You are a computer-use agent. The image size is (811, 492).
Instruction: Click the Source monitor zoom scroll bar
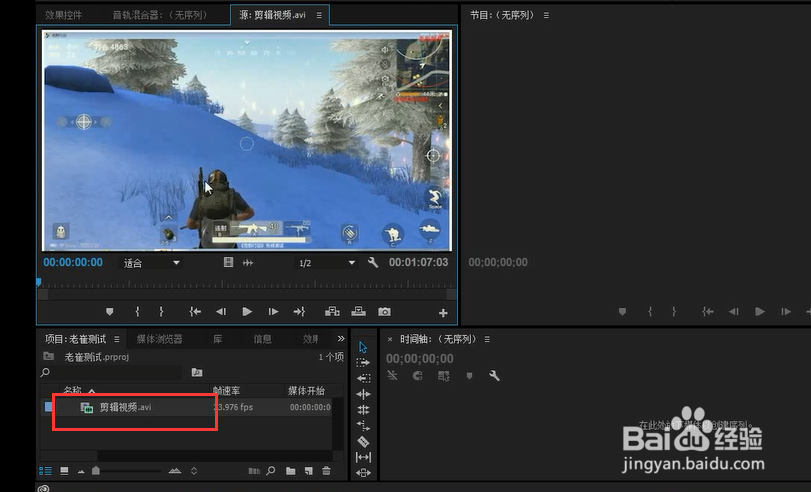pyautogui.click(x=247, y=294)
